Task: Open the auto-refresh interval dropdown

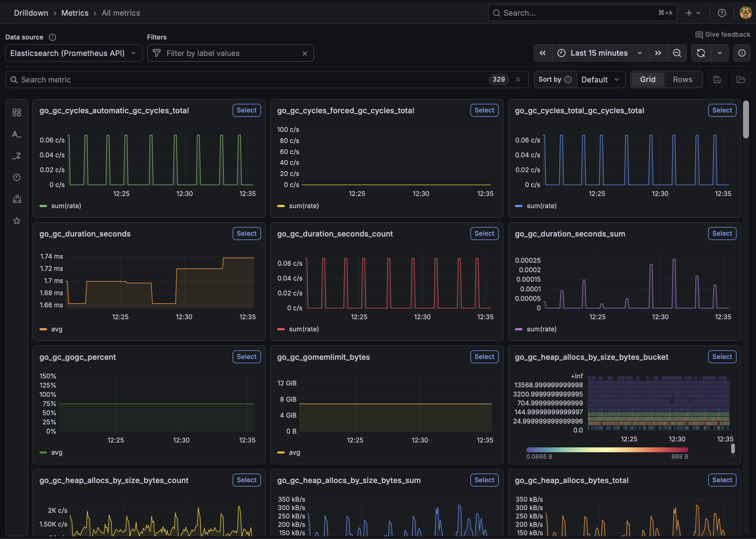Action: 720,53
